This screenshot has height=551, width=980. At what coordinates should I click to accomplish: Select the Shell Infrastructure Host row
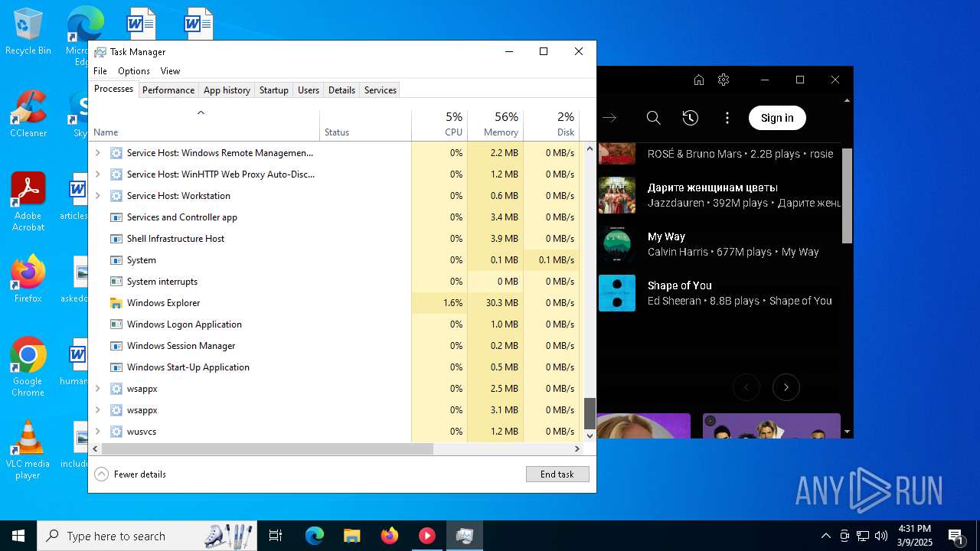335,239
